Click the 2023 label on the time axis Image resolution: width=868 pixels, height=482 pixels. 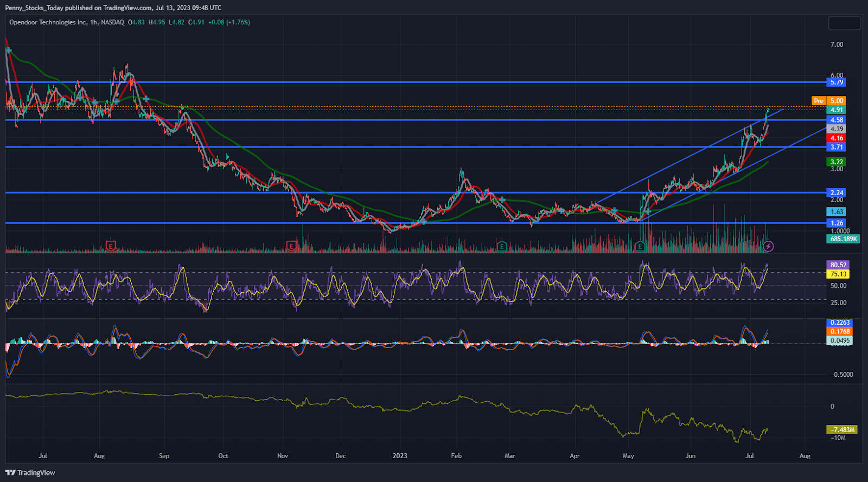[400, 456]
